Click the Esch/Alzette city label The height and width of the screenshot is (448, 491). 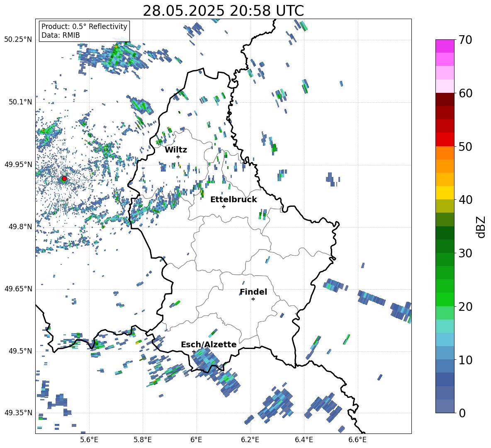(x=209, y=344)
